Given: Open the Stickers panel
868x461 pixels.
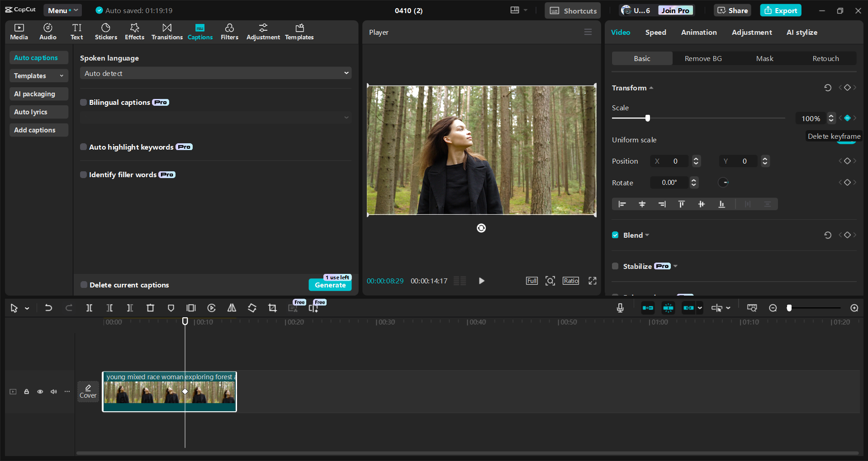Looking at the screenshot, I should coord(106,32).
